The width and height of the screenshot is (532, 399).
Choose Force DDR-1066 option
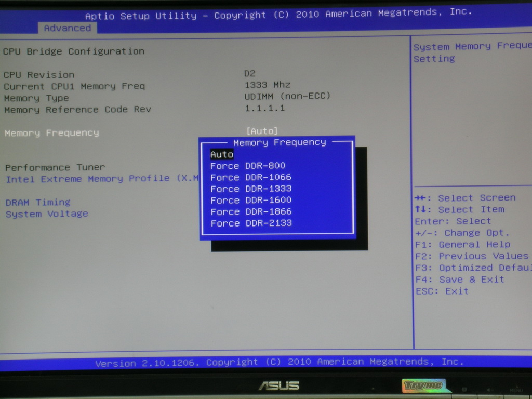coord(251,177)
